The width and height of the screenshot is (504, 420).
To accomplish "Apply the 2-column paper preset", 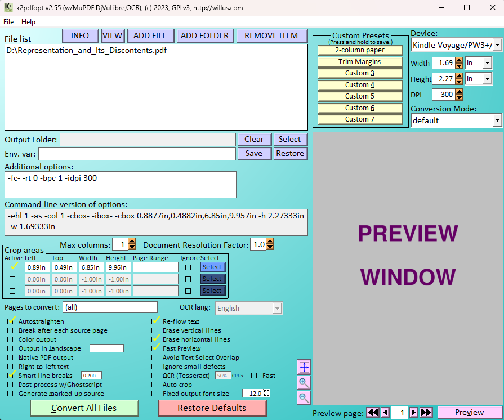I will [x=360, y=50].
